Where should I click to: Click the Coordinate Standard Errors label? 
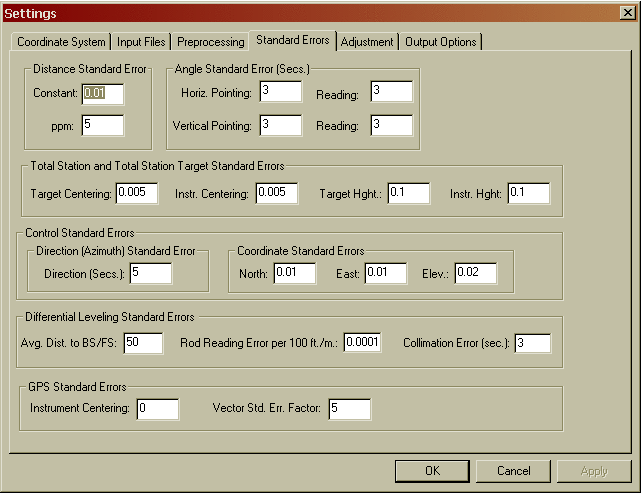pos(300,251)
